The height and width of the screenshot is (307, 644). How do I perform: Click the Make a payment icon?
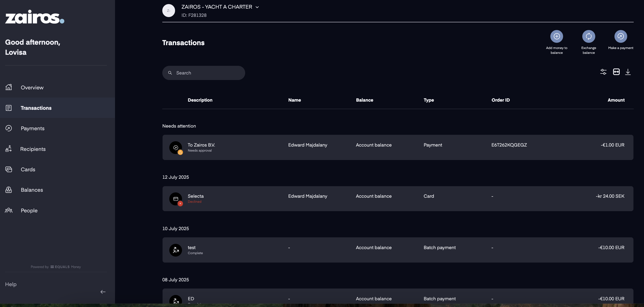[620, 37]
